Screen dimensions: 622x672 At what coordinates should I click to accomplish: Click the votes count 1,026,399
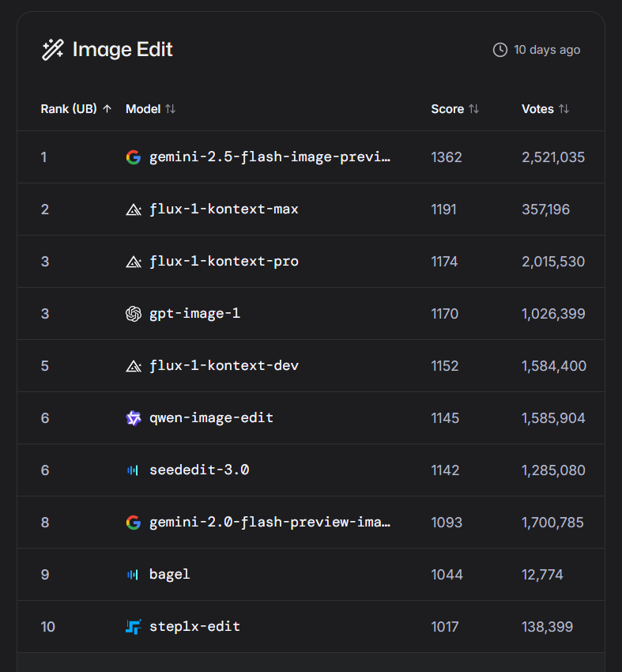[553, 314]
